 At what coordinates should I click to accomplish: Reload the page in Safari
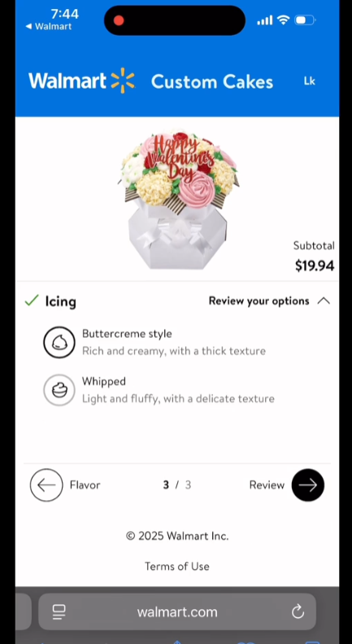click(x=298, y=612)
